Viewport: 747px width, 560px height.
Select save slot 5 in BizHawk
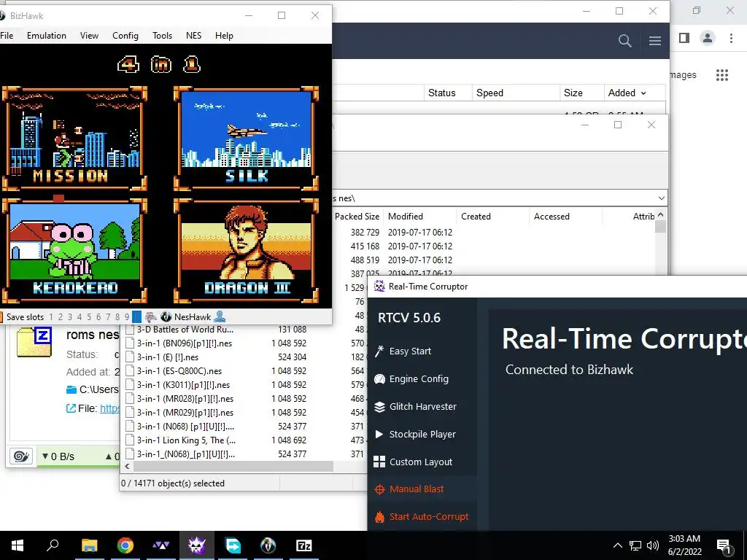(88, 317)
